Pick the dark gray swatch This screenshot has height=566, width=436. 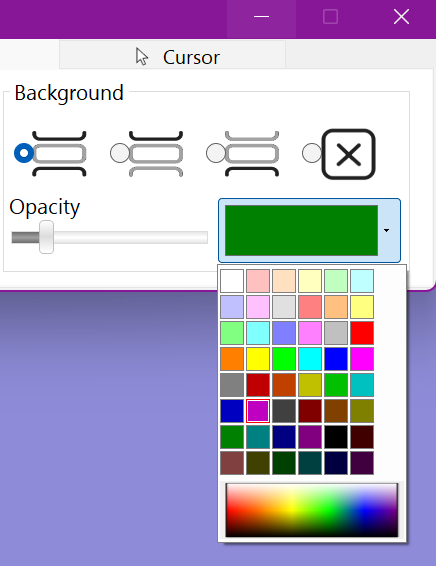284,411
